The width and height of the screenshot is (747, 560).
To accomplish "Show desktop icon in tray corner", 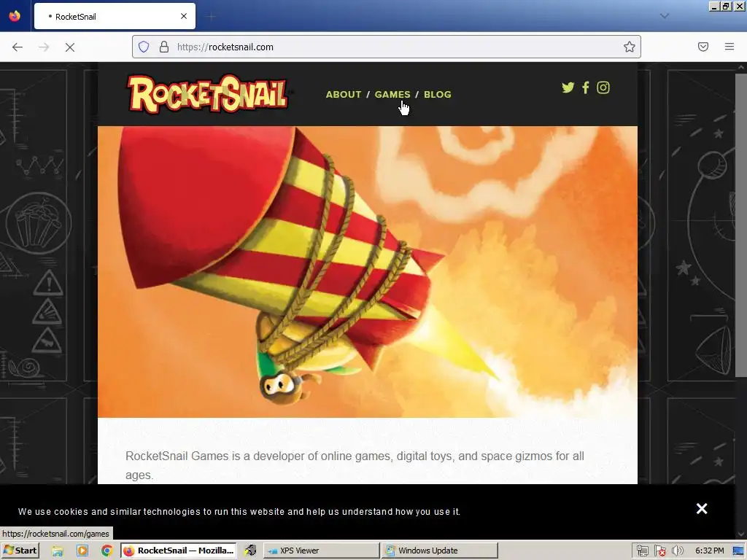I will 738,551.
